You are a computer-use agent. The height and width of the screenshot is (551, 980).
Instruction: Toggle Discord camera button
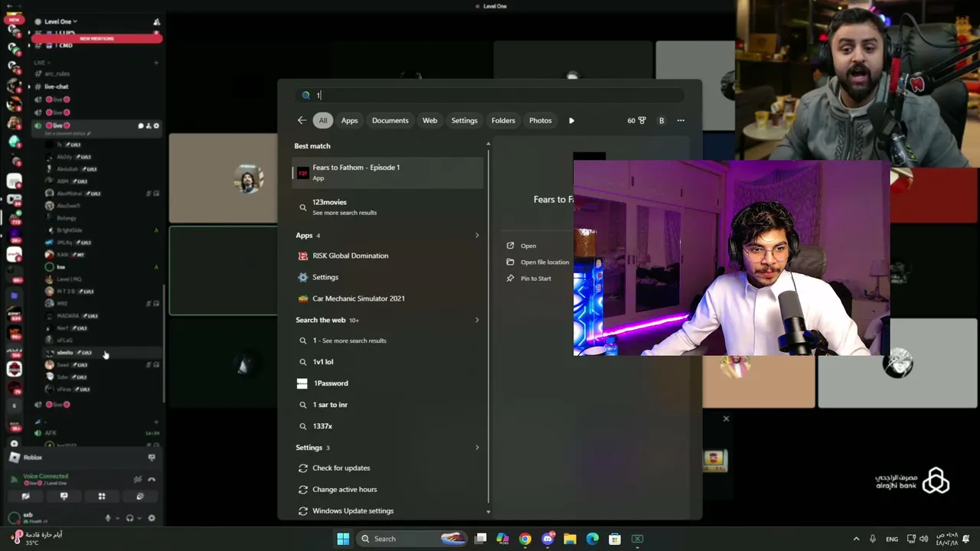[x=25, y=497]
